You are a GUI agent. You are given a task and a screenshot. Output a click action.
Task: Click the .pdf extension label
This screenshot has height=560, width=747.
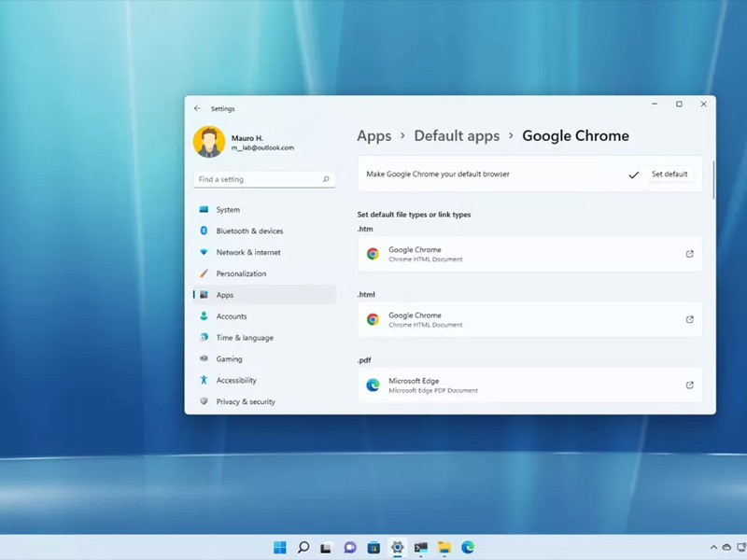364,360
